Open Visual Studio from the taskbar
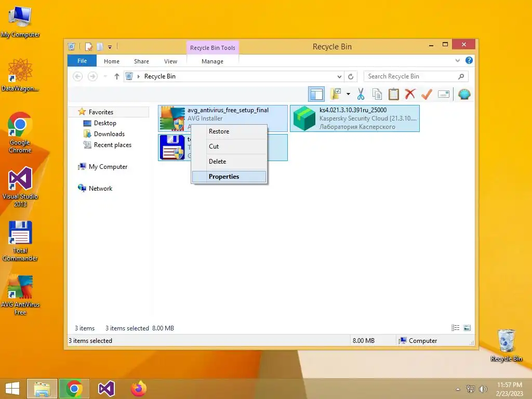The image size is (532, 399). click(x=106, y=389)
